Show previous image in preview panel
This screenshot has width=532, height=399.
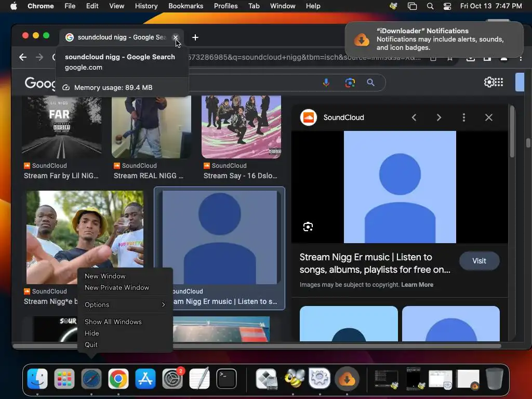click(414, 117)
